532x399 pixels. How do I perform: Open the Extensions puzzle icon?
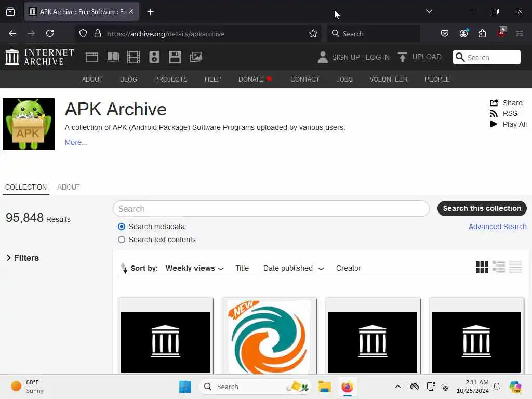click(x=482, y=33)
